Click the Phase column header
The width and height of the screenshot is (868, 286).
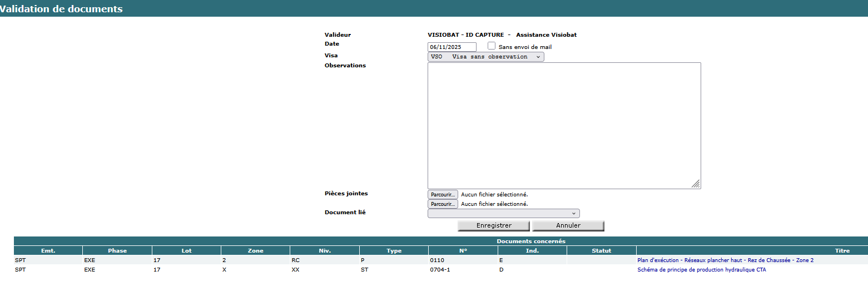[117, 250]
